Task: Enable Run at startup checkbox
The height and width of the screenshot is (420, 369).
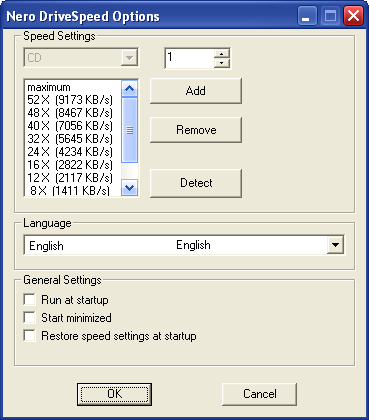Action: click(x=30, y=299)
